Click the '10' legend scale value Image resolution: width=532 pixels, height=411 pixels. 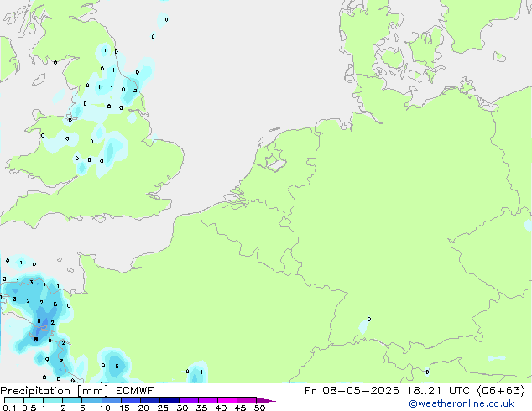pyautogui.click(x=105, y=408)
